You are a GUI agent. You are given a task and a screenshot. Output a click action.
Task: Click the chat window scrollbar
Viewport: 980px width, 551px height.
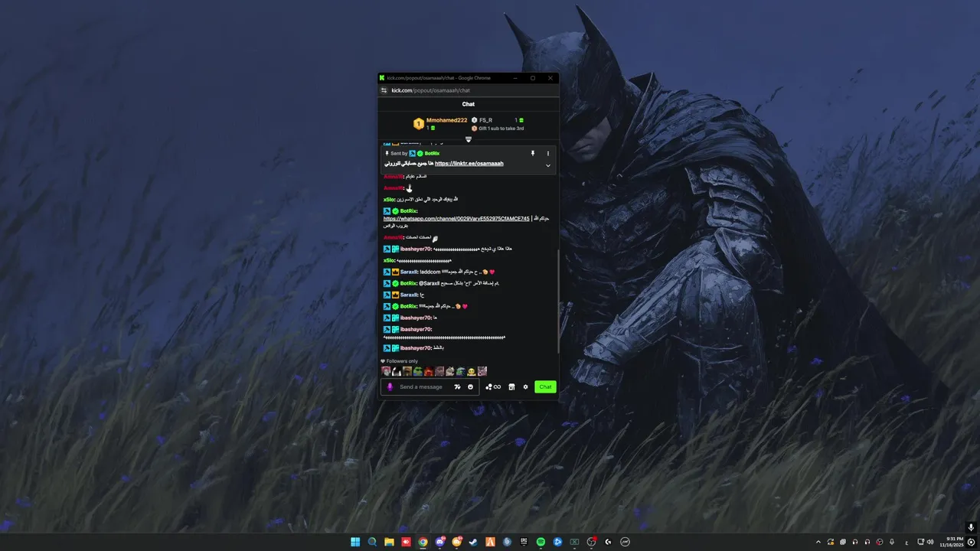[x=558, y=302]
